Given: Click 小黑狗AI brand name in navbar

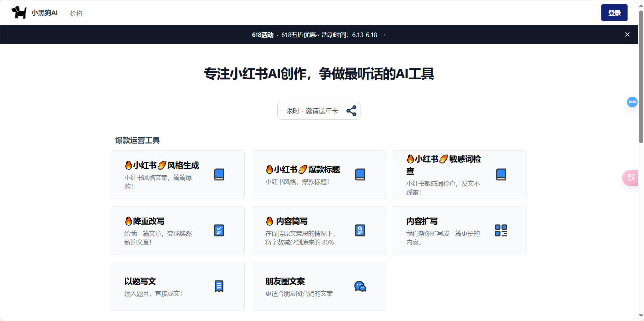Looking at the screenshot, I should click(x=44, y=13).
